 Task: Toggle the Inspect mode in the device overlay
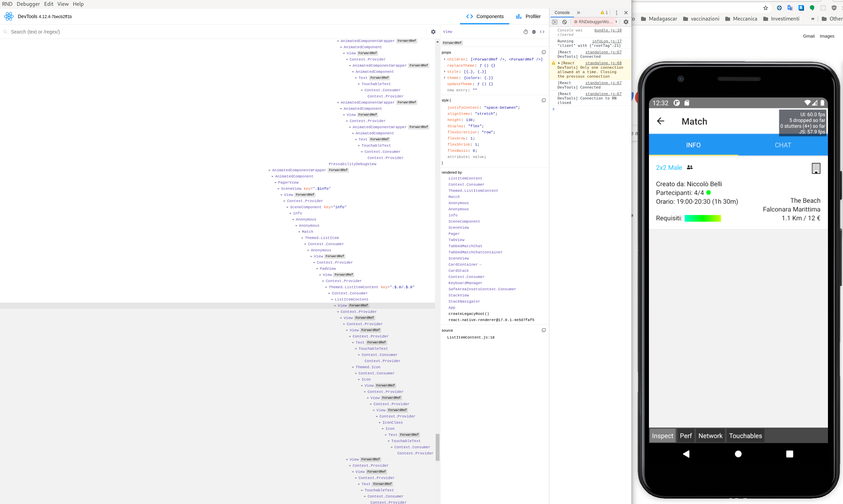coord(663,436)
